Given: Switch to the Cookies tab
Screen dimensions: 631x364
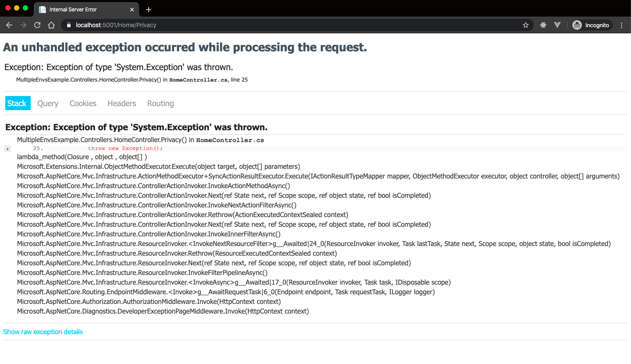Looking at the screenshot, I should click(x=83, y=103).
